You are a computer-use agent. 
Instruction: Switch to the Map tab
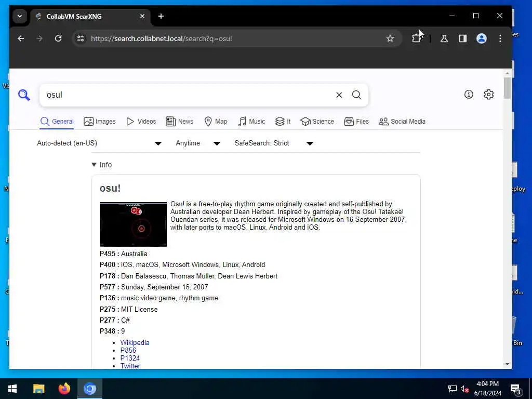(x=216, y=122)
